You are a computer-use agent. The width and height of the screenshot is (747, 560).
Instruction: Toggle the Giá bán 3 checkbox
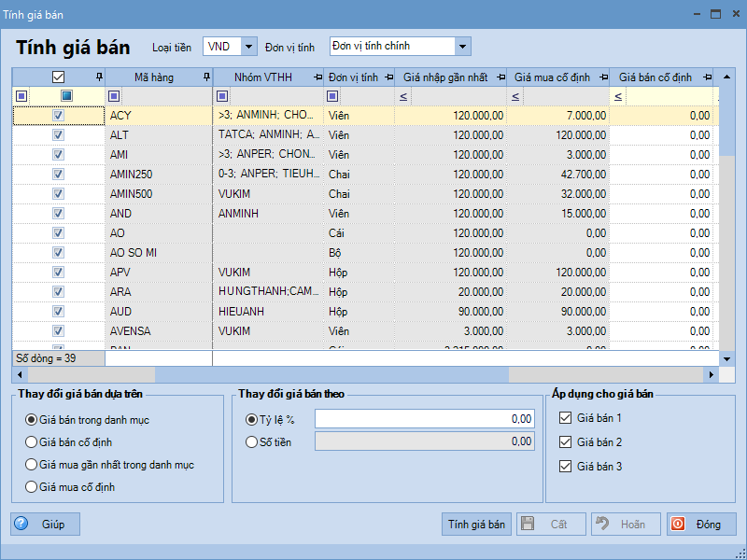click(565, 466)
